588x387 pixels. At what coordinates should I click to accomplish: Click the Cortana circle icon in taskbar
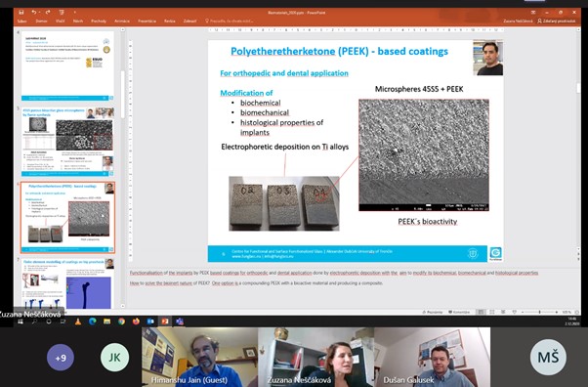point(49,322)
